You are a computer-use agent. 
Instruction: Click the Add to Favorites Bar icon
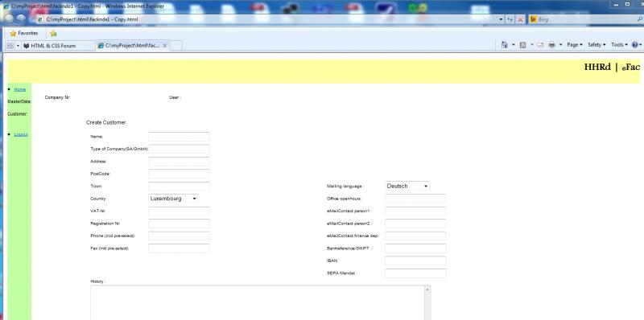pyautogui.click(x=53, y=33)
